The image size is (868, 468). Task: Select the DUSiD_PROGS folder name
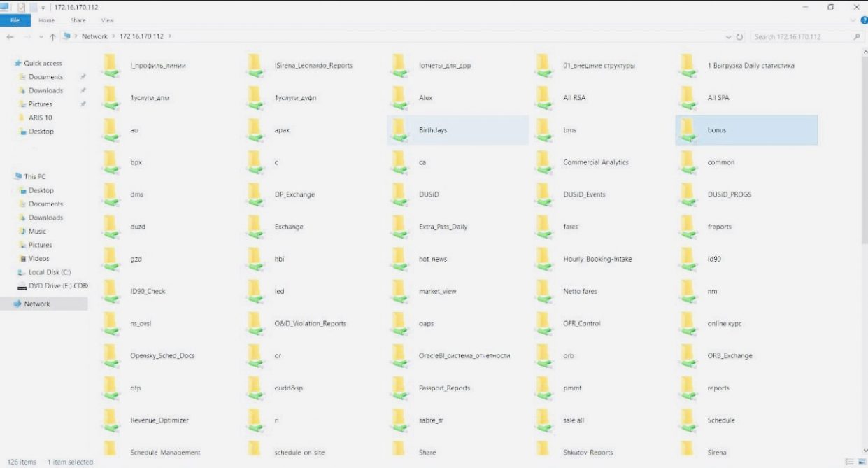pyautogui.click(x=730, y=194)
